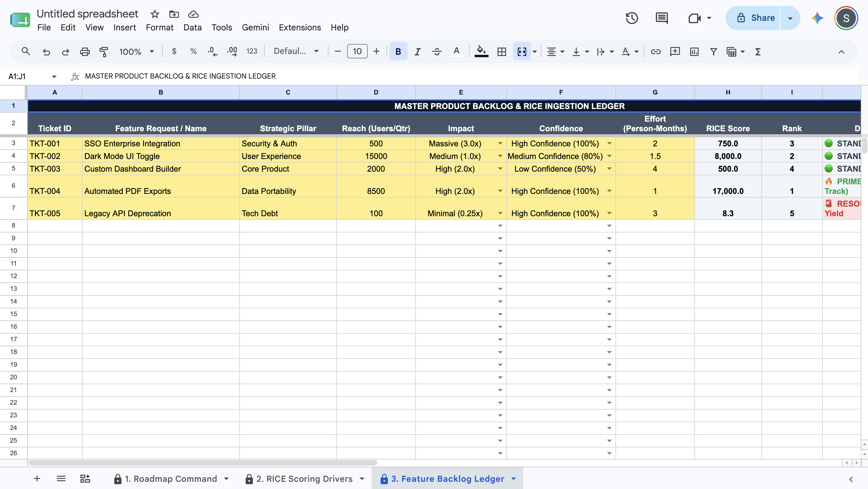
Task: Redo the last action
Action: click(x=65, y=51)
